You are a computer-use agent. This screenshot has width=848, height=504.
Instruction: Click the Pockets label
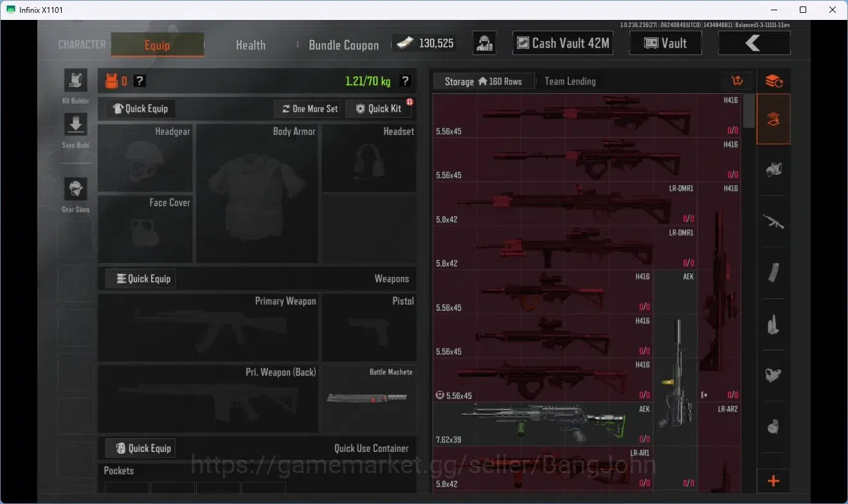pos(119,471)
